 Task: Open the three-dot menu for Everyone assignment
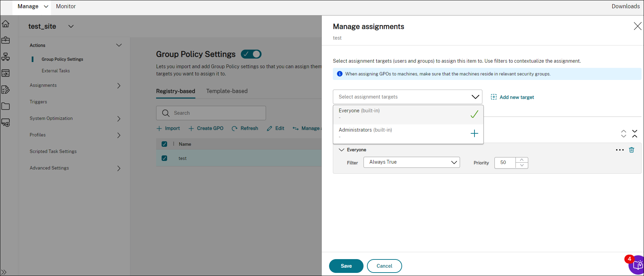click(x=620, y=150)
